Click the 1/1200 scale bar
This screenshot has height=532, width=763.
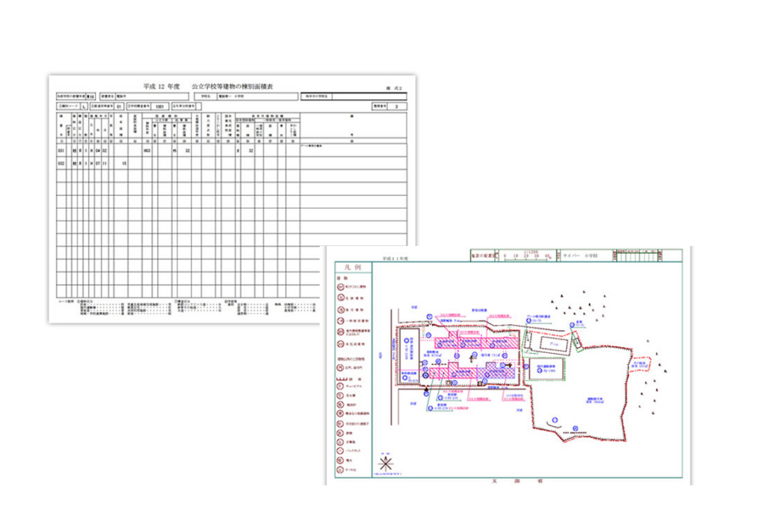(527, 255)
